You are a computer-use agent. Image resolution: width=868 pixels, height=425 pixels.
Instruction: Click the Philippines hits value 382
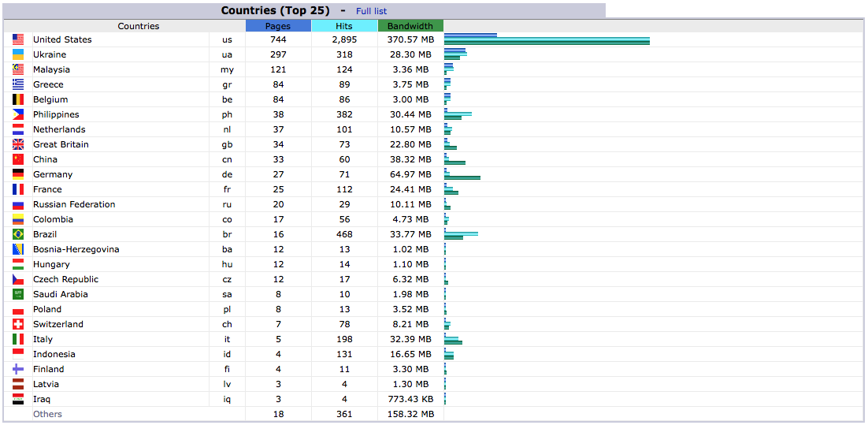tap(344, 114)
